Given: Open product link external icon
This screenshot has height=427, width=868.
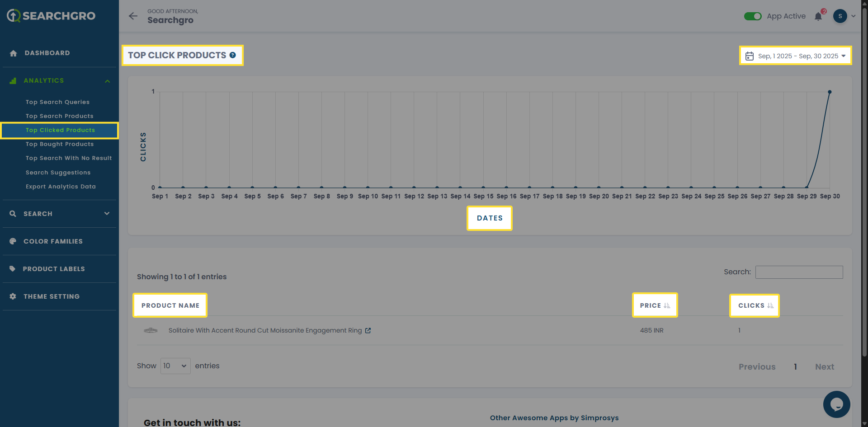Looking at the screenshot, I should point(368,331).
